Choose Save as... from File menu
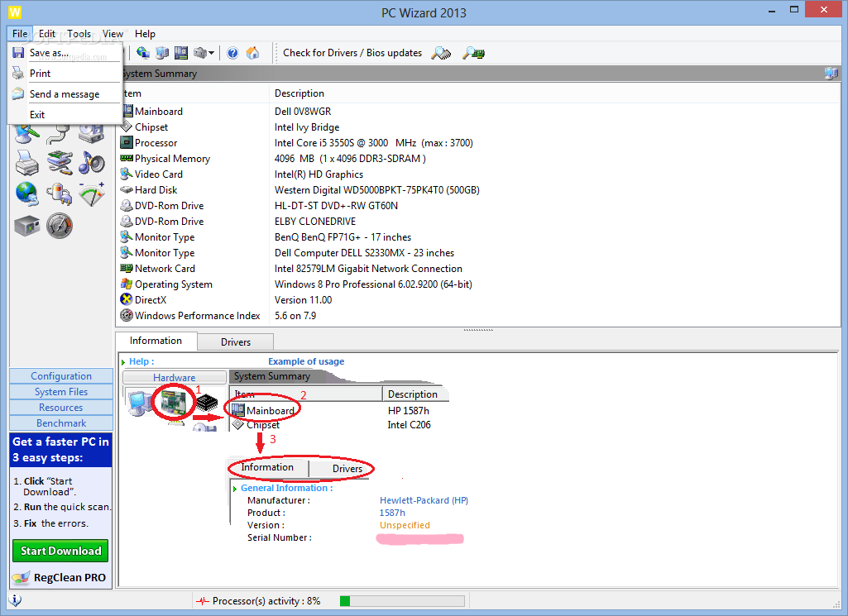The height and width of the screenshot is (616, 848). (x=65, y=52)
